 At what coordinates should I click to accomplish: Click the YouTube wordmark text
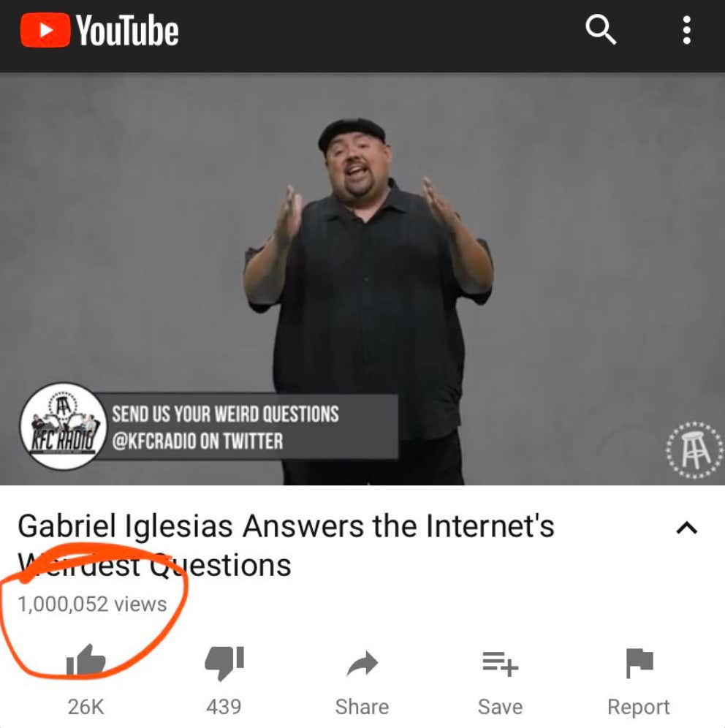126,31
